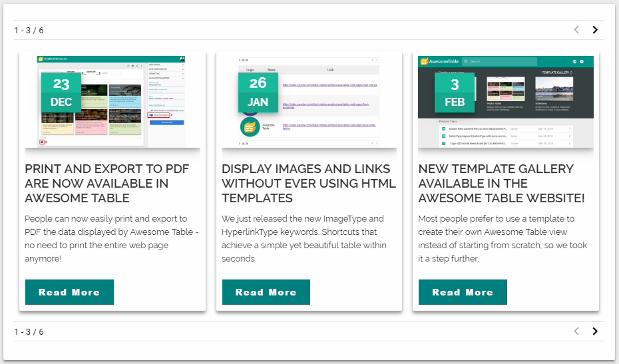Image resolution: width=619 pixels, height=364 pixels.
Task: Click Read More on New Template Gallery card
Action: point(463,292)
